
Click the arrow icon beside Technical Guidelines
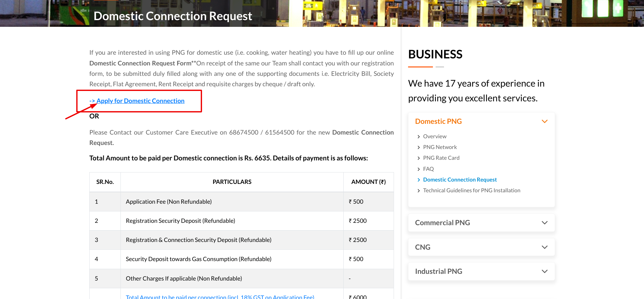(418, 191)
